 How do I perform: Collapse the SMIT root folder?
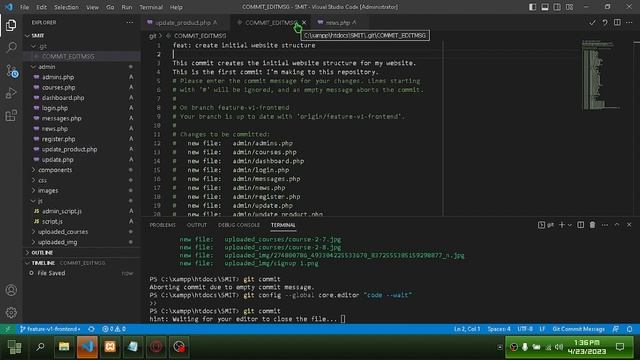tap(82, 36)
